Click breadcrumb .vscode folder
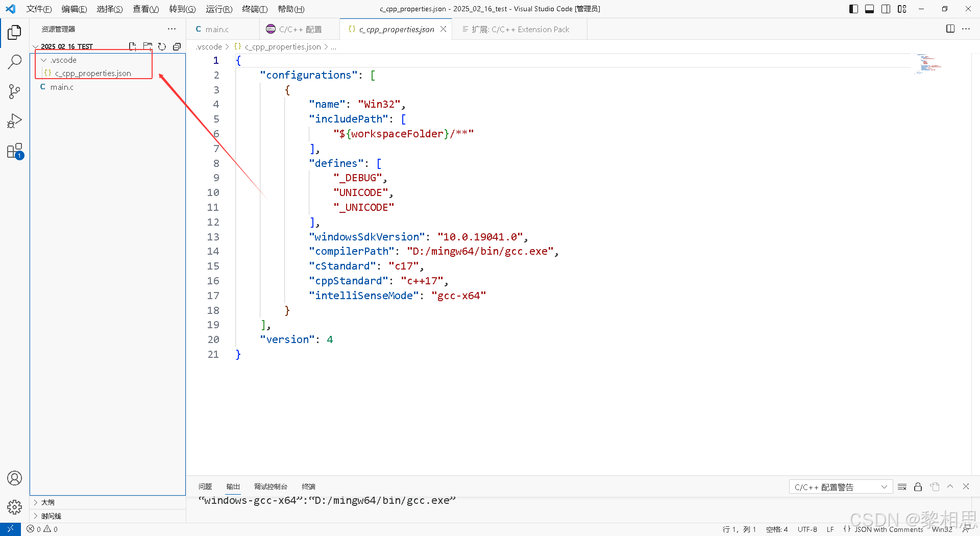Viewport: 980px width, 536px height. click(x=209, y=47)
